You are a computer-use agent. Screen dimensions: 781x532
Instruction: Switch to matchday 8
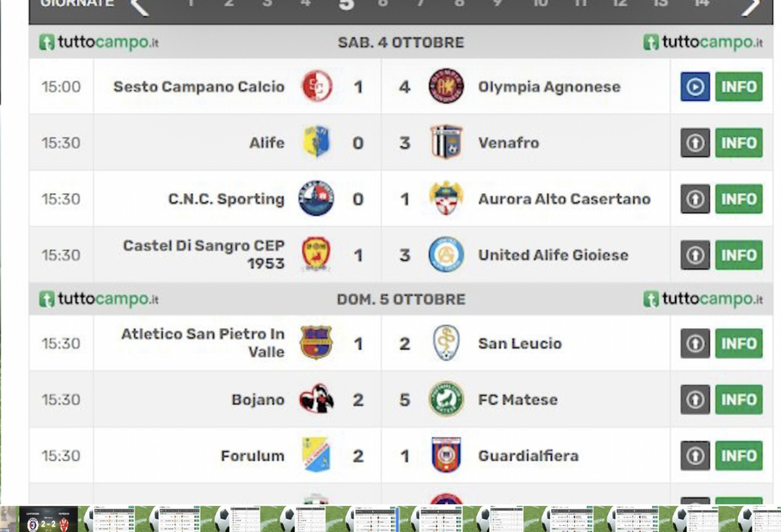coord(459,4)
